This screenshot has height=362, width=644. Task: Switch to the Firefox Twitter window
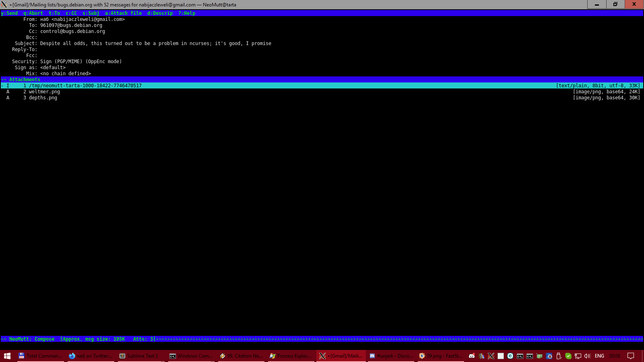[91, 356]
